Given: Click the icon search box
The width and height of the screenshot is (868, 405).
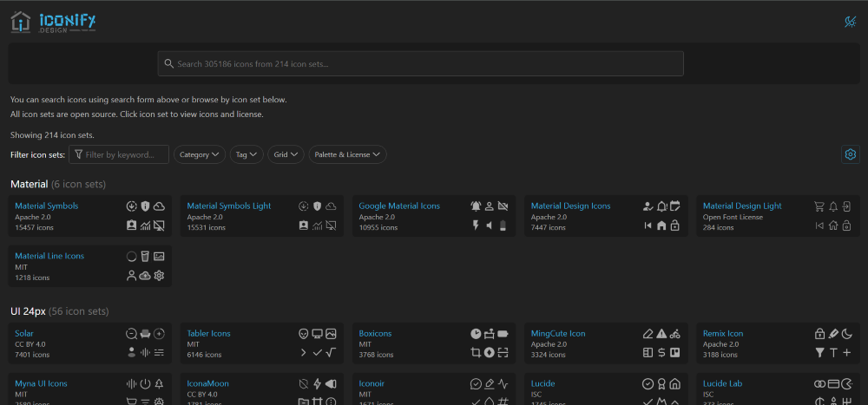Looking at the screenshot, I should pyautogui.click(x=420, y=63).
